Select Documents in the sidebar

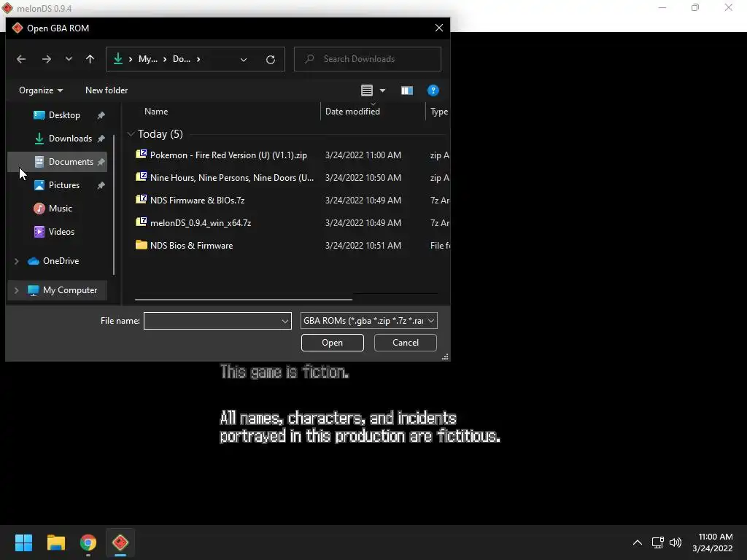point(57,162)
